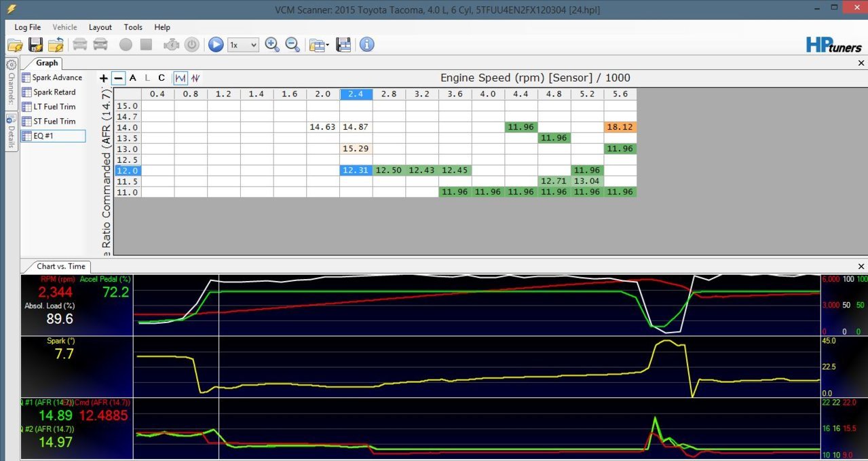Click the plus increase decimals button
The width and height of the screenshot is (868, 461).
[103, 78]
